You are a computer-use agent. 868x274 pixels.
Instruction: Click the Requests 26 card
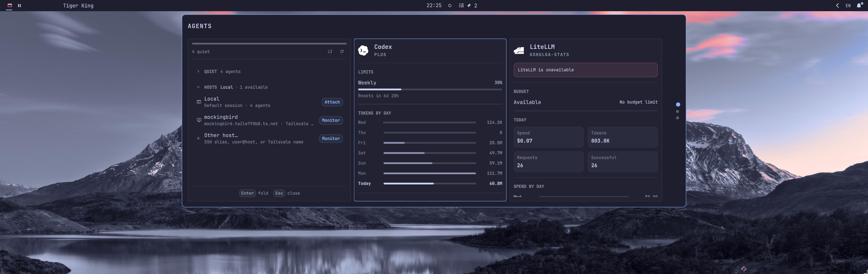(549, 162)
